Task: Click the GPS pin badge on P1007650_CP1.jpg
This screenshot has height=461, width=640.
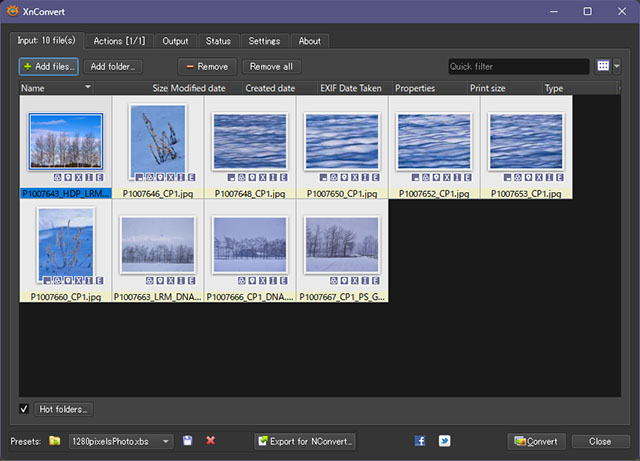Action: tap(344, 177)
